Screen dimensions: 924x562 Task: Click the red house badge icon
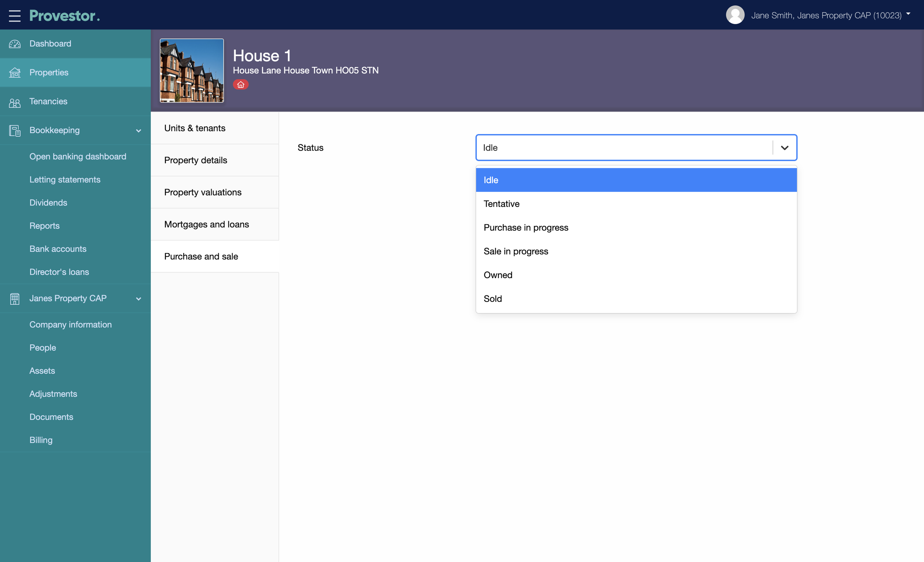(240, 85)
